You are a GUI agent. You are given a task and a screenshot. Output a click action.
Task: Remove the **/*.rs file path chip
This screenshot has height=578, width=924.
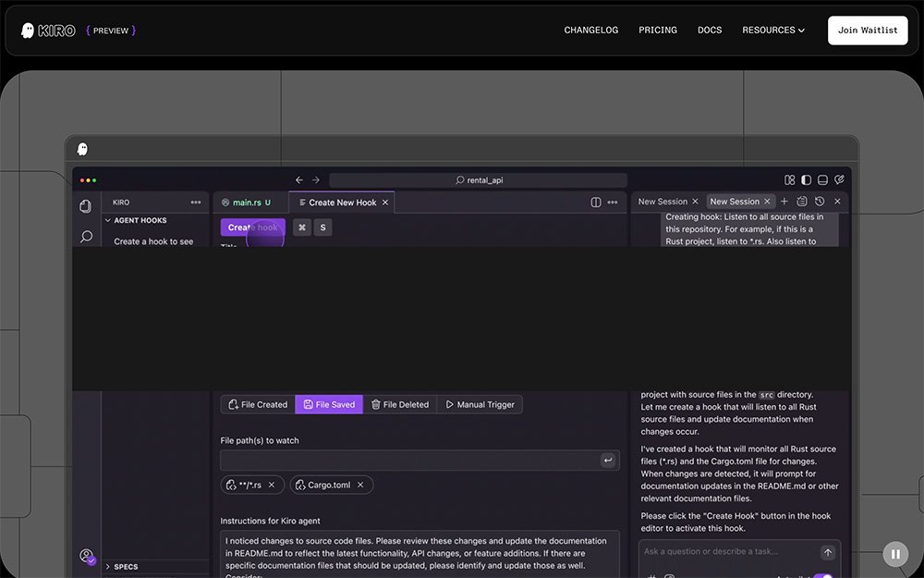pyautogui.click(x=272, y=485)
